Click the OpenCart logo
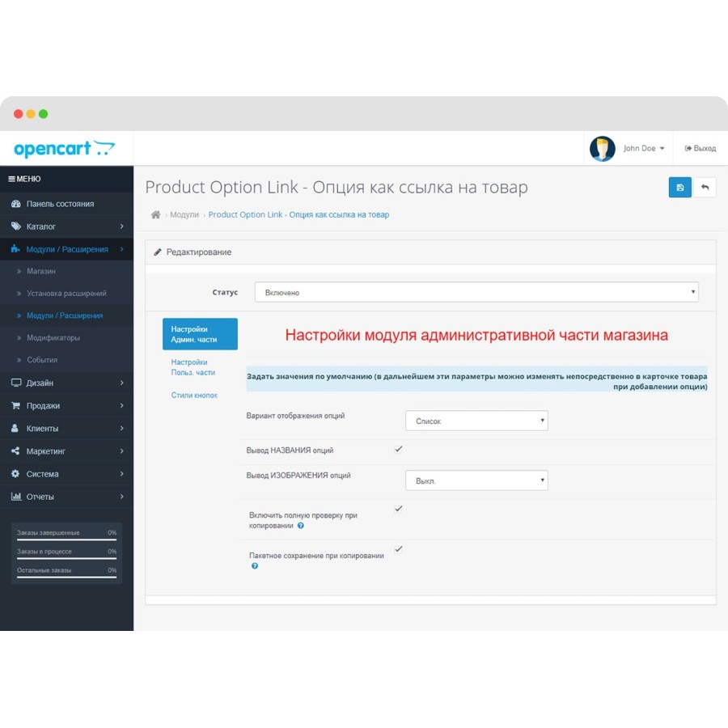This screenshot has width=728, height=728. pyautogui.click(x=64, y=149)
